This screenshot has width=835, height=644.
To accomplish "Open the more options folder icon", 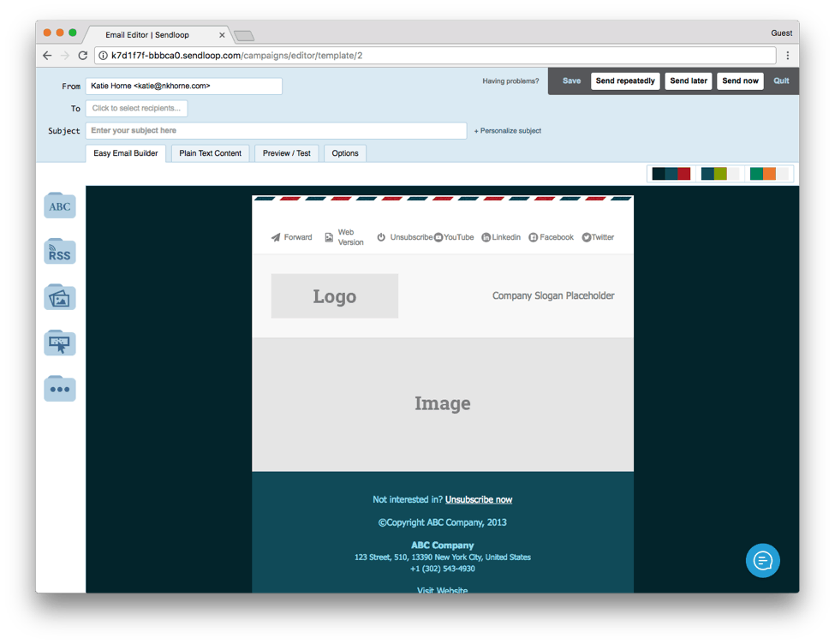I will click(60, 389).
